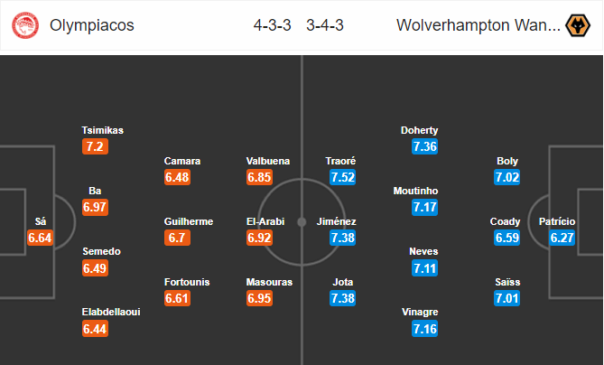Click goalkeeper Sá's 6.64 rating

[x=40, y=238]
